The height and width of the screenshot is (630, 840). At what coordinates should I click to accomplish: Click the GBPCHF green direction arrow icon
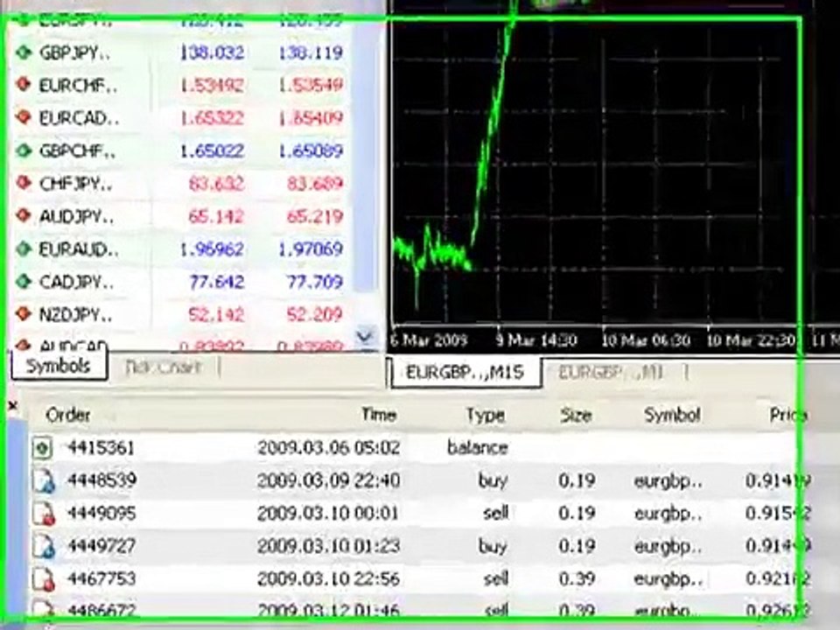(x=24, y=150)
